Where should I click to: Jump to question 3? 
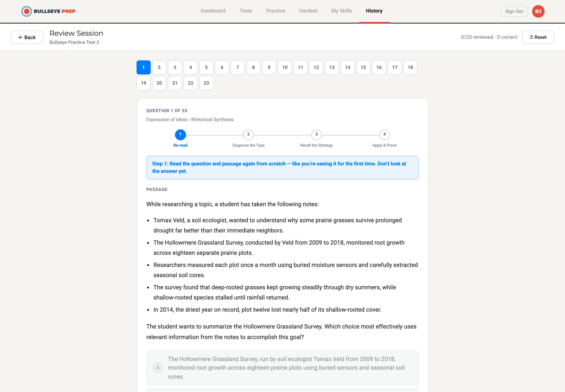[x=175, y=67]
